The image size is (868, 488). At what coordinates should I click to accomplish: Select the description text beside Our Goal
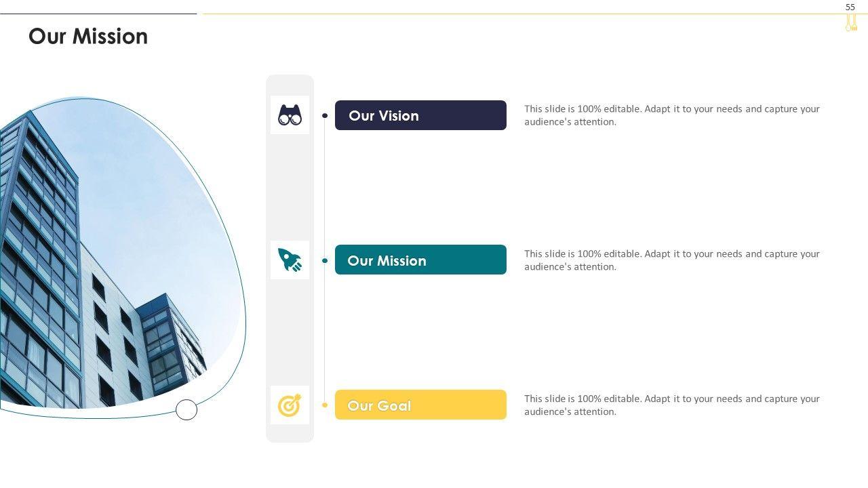coord(671,405)
